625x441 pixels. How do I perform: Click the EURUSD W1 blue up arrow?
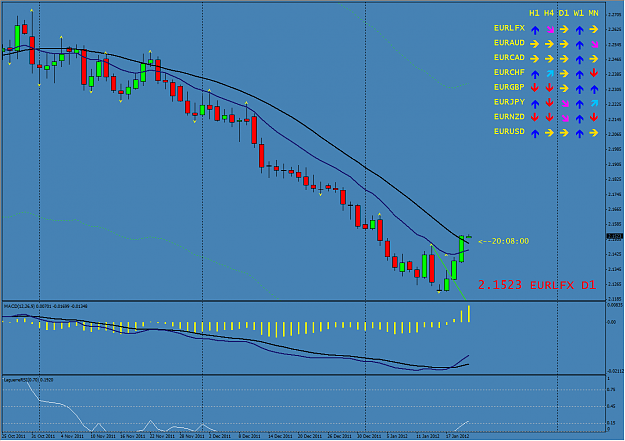click(579, 133)
